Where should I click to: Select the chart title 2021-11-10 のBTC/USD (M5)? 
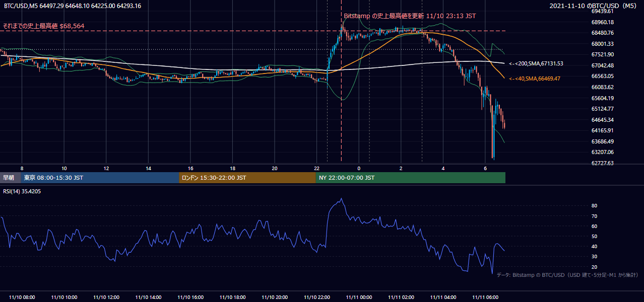coord(594,6)
